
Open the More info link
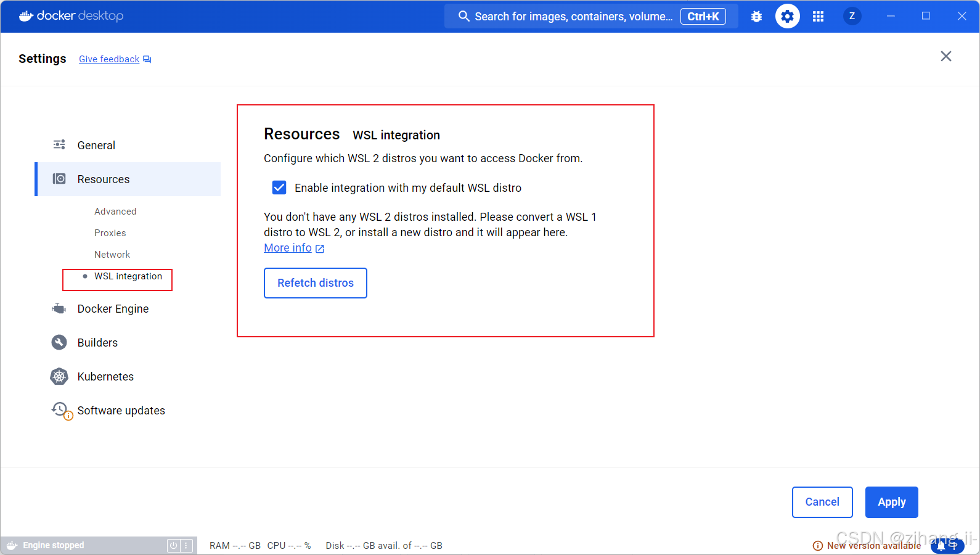pyautogui.click(x=288, y=248)
